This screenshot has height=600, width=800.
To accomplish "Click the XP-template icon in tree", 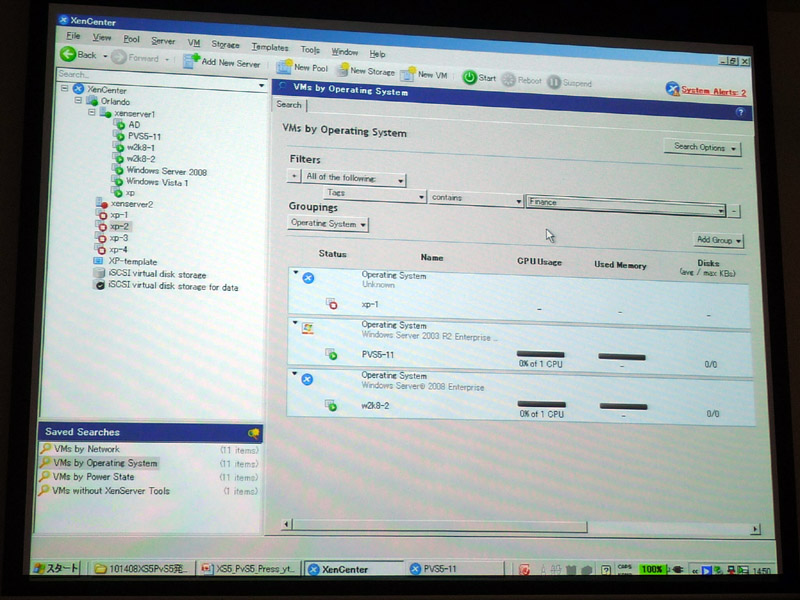I will tap(98, 261).
